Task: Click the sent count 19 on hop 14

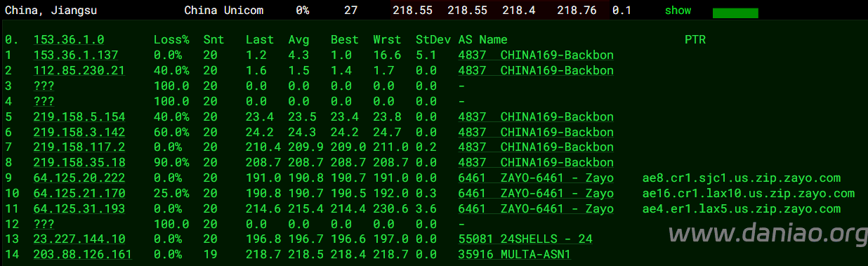Action: tap(210, 255)
